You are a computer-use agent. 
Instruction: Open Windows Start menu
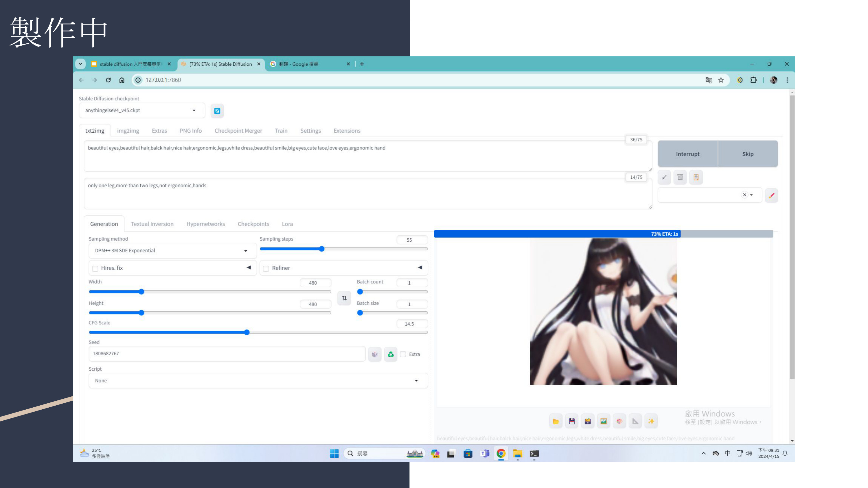pyautogui.click(x=334, y=454)
